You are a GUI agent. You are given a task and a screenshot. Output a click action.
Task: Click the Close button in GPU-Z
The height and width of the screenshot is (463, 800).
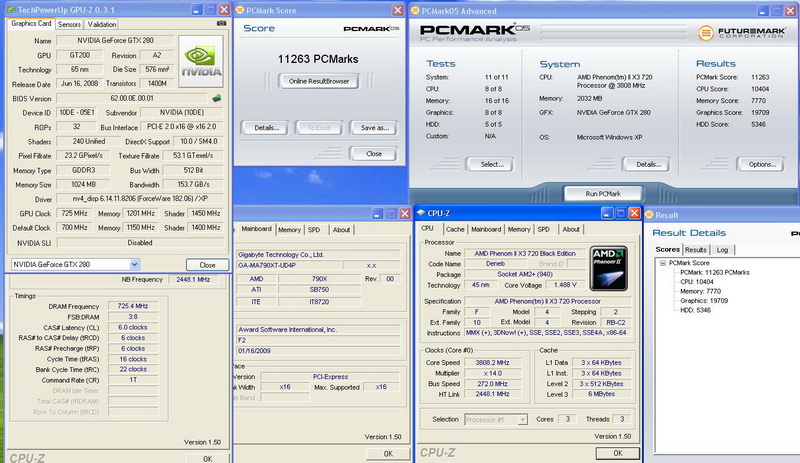(207, 265)
